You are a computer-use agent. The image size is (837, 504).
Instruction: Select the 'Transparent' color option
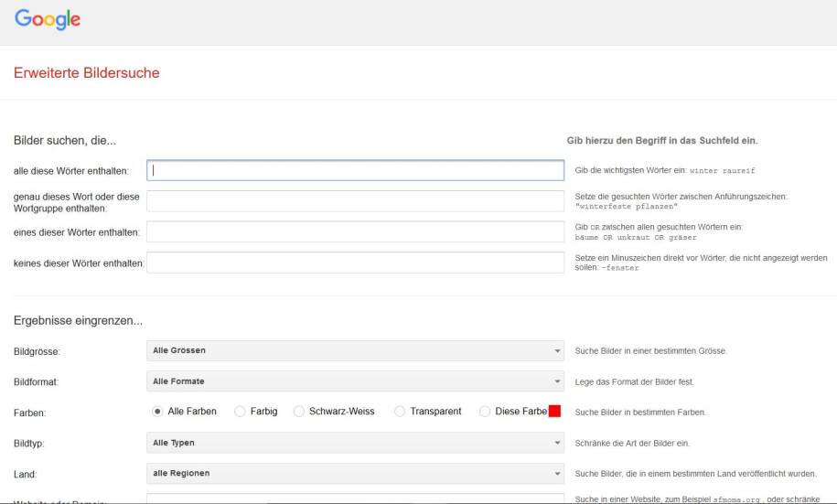(x=400, y=412)
